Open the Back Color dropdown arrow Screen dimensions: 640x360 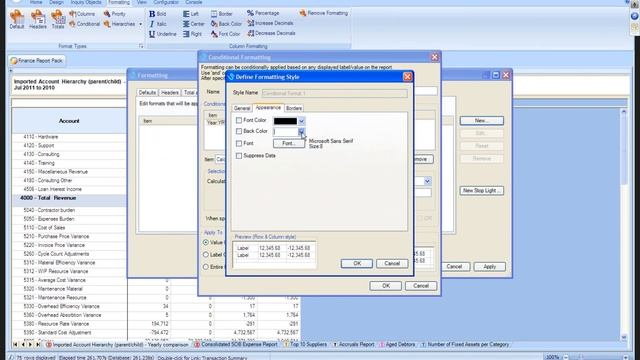point(301,131)
